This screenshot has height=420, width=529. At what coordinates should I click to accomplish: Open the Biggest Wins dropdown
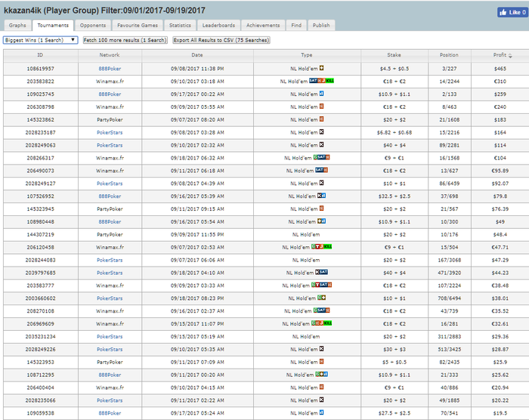tap(41, 40)
